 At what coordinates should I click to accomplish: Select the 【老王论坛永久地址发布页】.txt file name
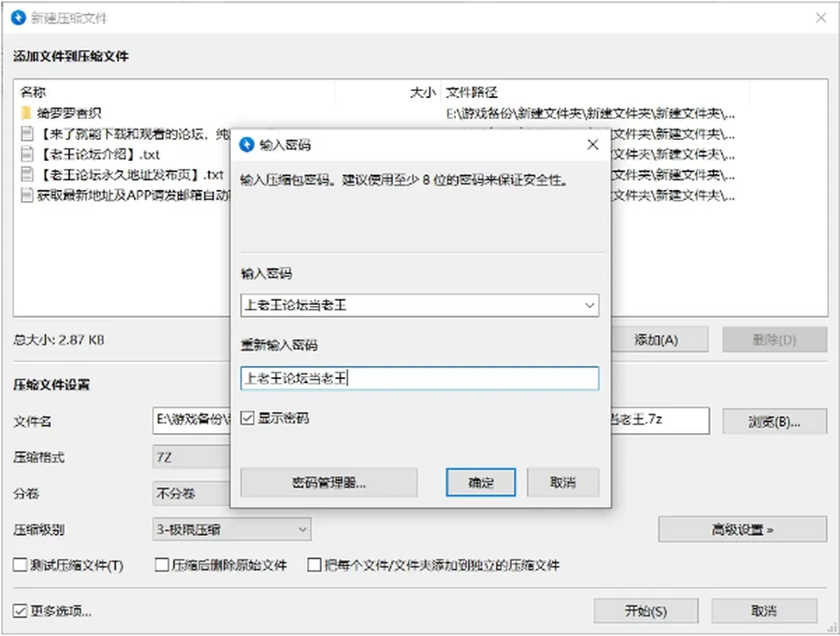coord(130,175)
